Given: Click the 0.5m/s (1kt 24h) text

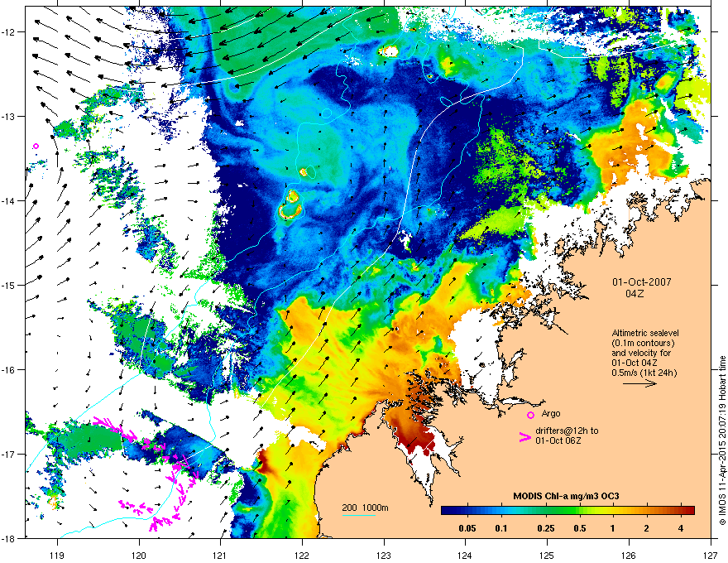Looking at the screenshot, I should [644, 373].
